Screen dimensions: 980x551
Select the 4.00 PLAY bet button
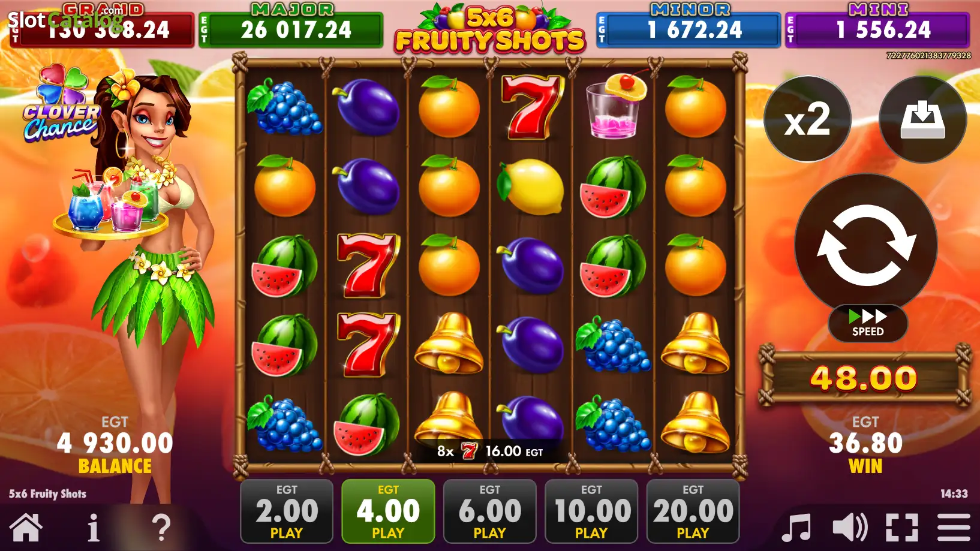[x=388, y=511]
